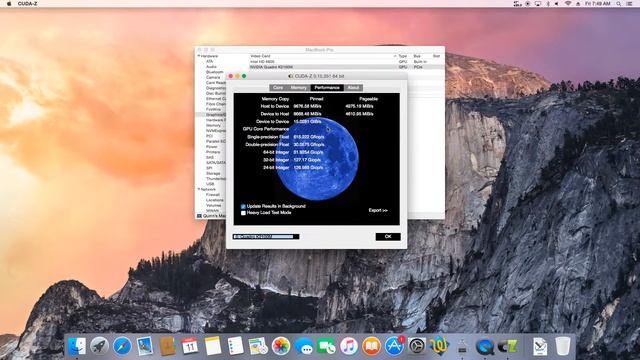640x360 pixels.
Task: Open System Information chip icon in dock
Action: click(462, 347)
